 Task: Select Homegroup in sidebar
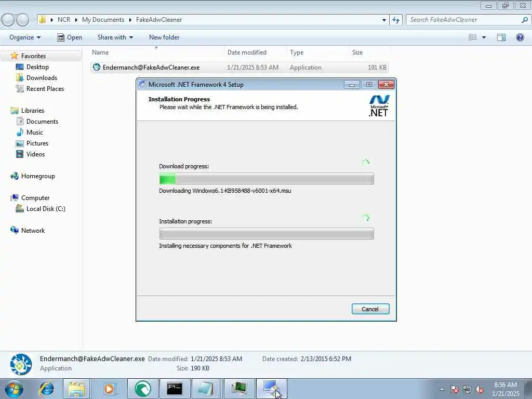38,176
